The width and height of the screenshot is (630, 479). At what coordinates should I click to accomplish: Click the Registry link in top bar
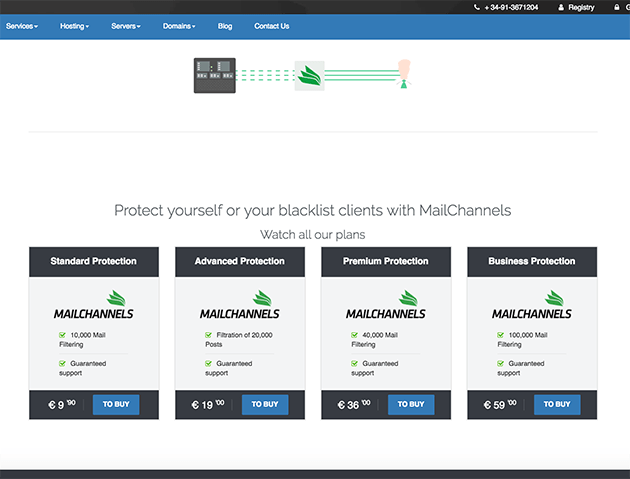tap(581, 7)
